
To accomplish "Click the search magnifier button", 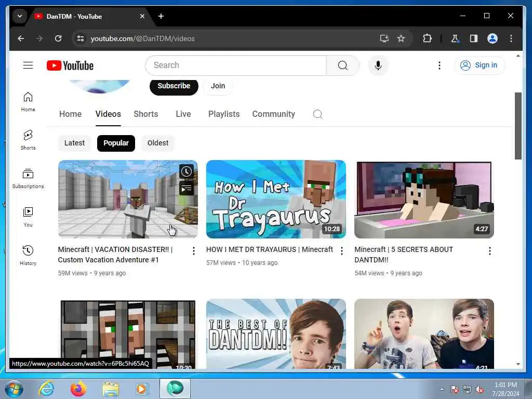I will 343,65.
